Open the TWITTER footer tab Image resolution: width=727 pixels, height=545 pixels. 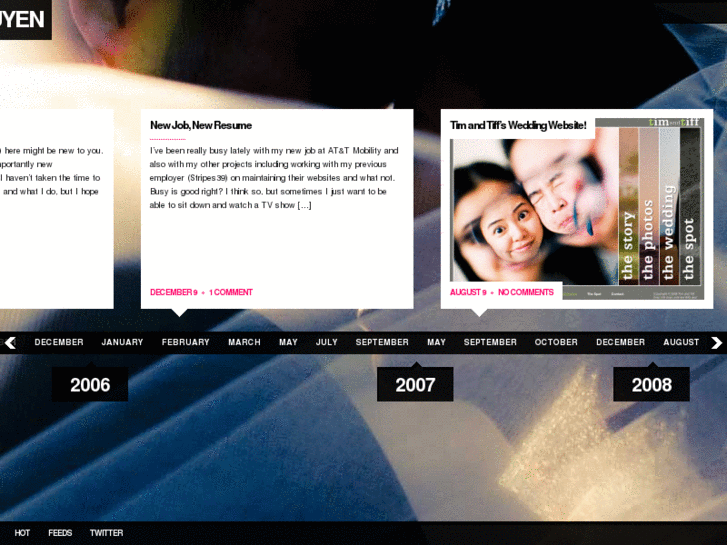coord(106,533)
